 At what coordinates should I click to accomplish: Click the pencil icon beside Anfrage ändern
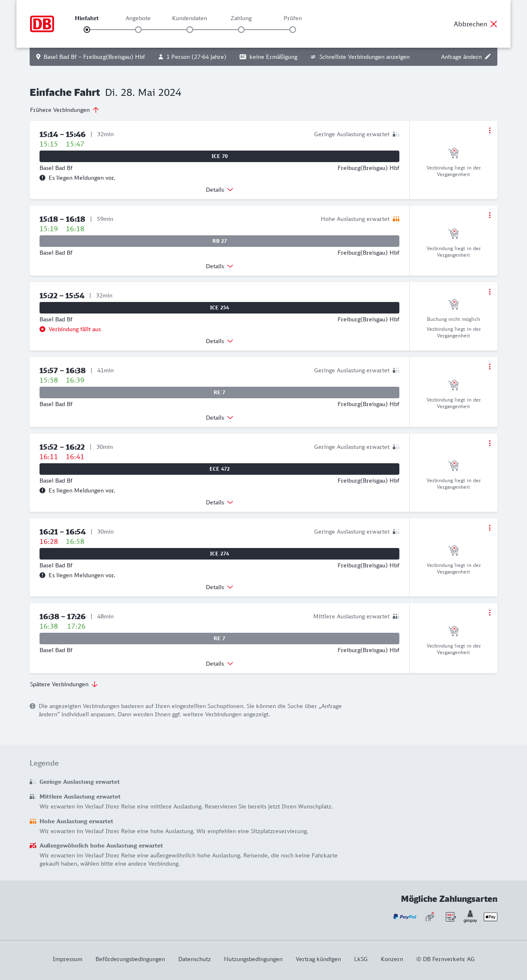pyautogui.click(x=488, y=57)
